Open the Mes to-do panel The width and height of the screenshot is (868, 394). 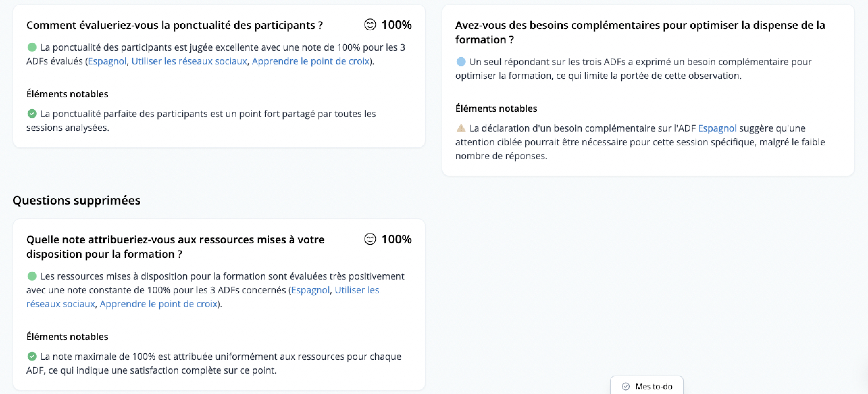(647, 386)
